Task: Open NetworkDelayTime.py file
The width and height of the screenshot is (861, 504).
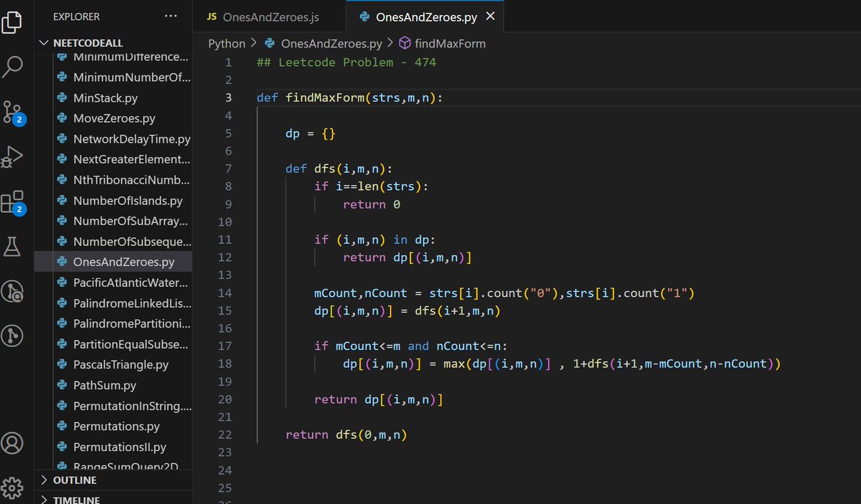Action: (x=131, y=139)
